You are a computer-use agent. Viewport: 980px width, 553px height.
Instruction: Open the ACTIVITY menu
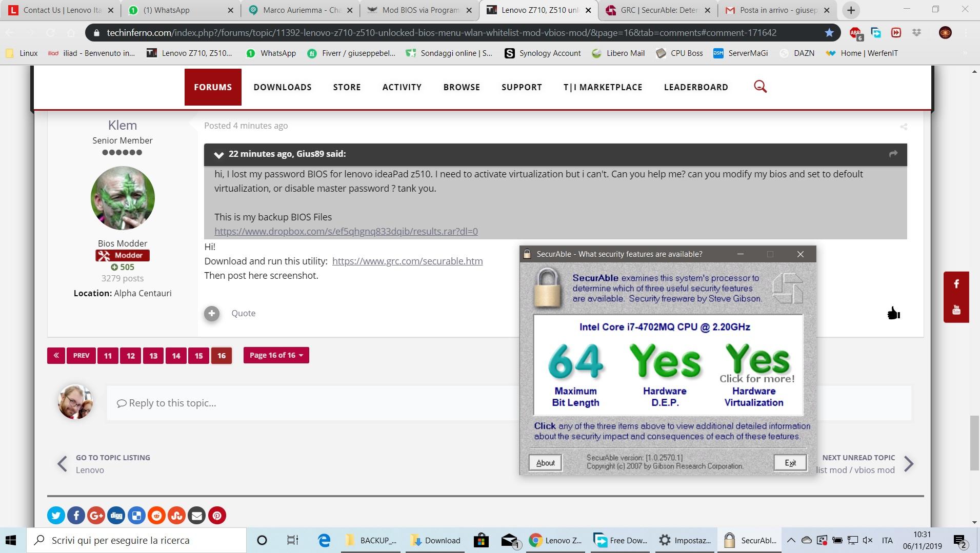pos(402,87)
